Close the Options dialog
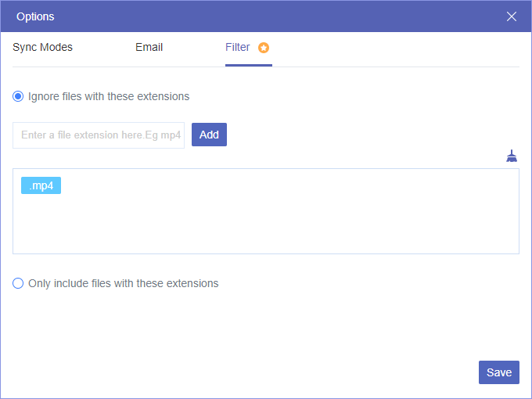This screenshot has height=399, width=532. coord(512,16)
